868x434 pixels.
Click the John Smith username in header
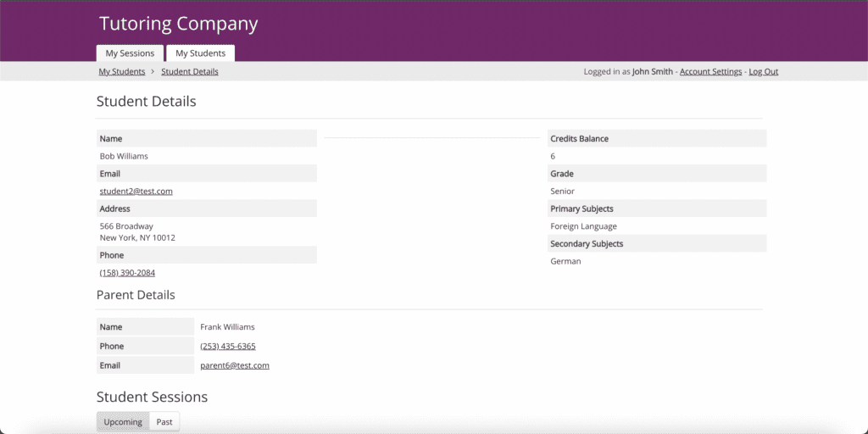tap(652, 72)
